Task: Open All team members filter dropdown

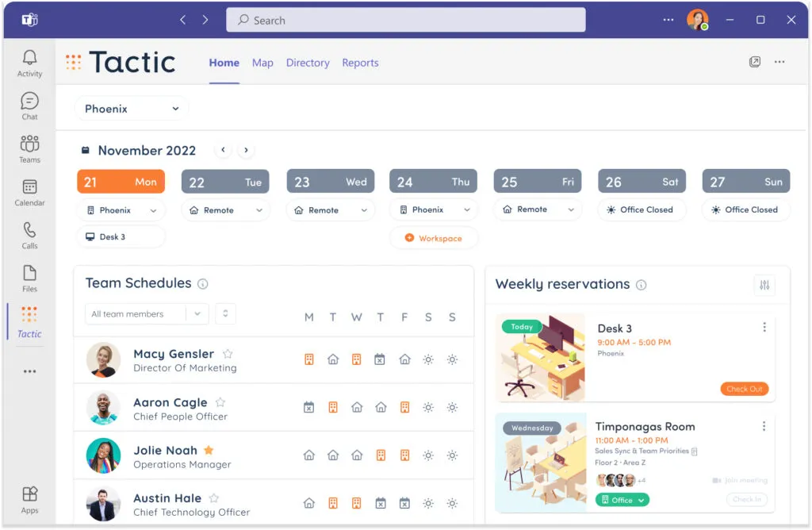Action: pos(147,314)
